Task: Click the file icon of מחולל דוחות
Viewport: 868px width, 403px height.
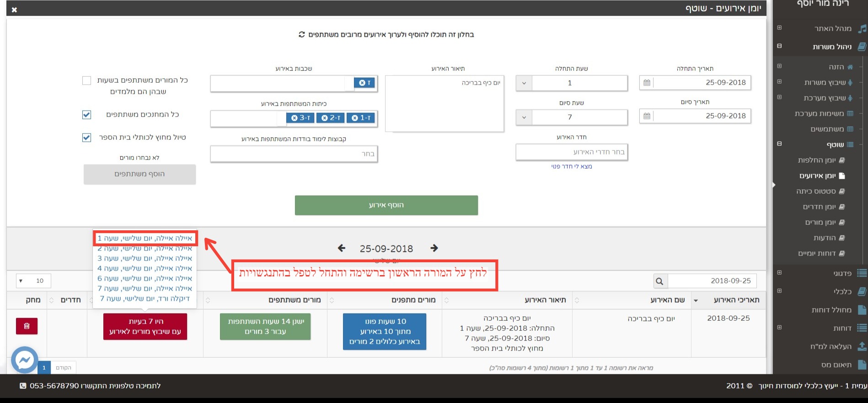Action: click(x=862, y=310)
